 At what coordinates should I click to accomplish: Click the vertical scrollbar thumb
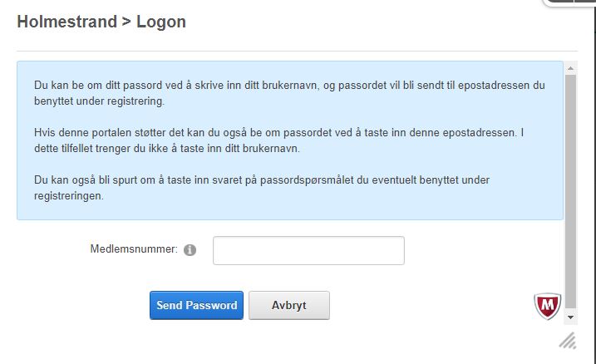tap(570, 191)
